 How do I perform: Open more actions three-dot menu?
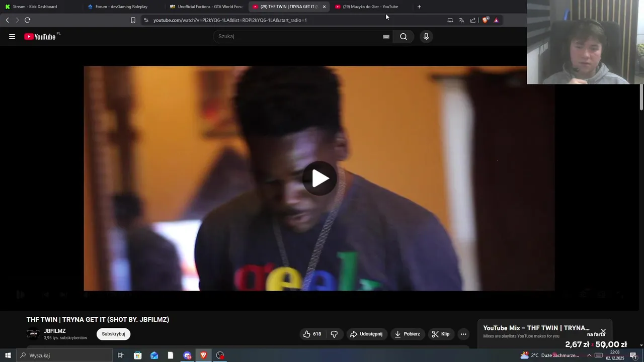tap(463, 334)
